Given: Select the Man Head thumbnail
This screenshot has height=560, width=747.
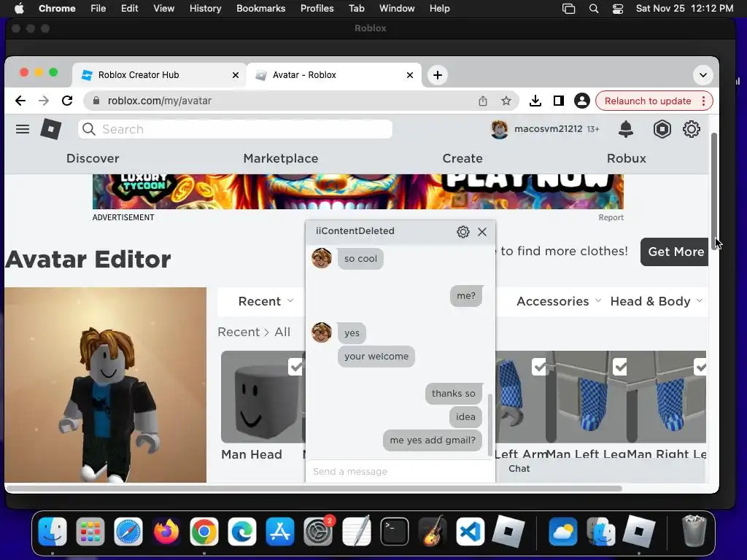Looking at the screenshot, I should [x=262, y=397].
